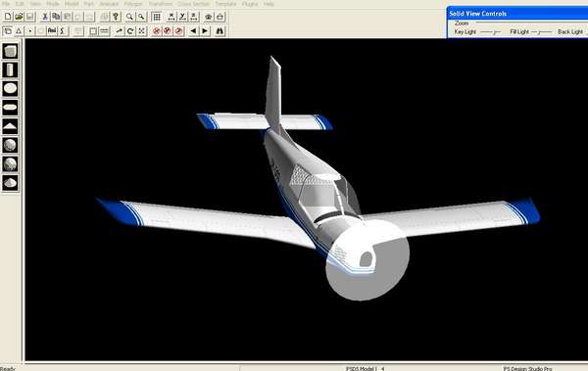
Task: Click the eye view icon
Action: 208,17
